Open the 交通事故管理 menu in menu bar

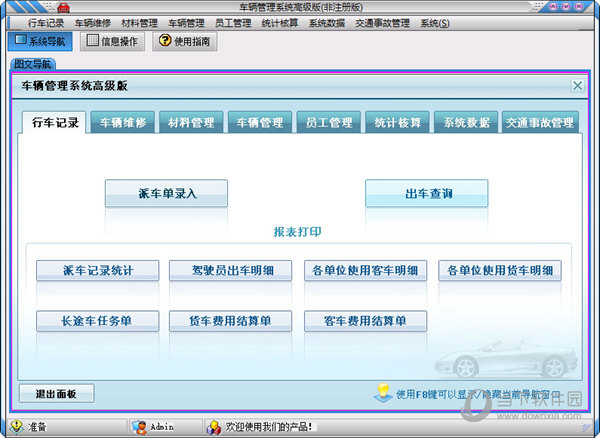tap(382, 23)
